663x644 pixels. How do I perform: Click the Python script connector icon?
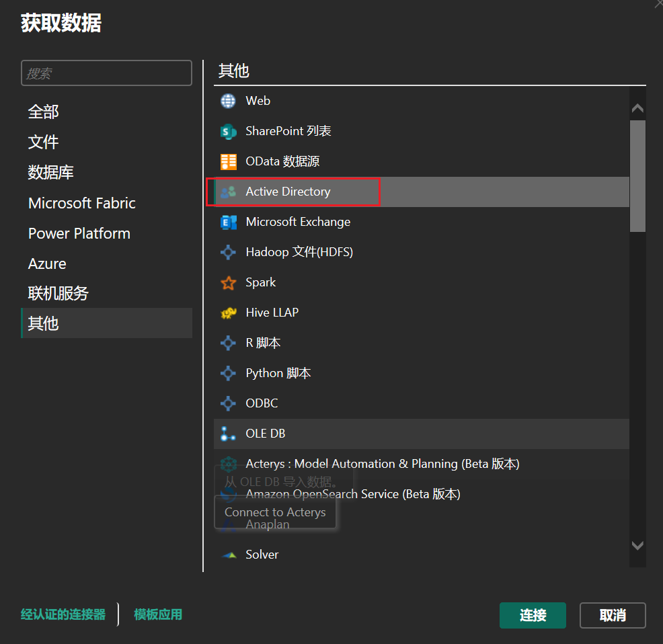(x=229, y=373)
